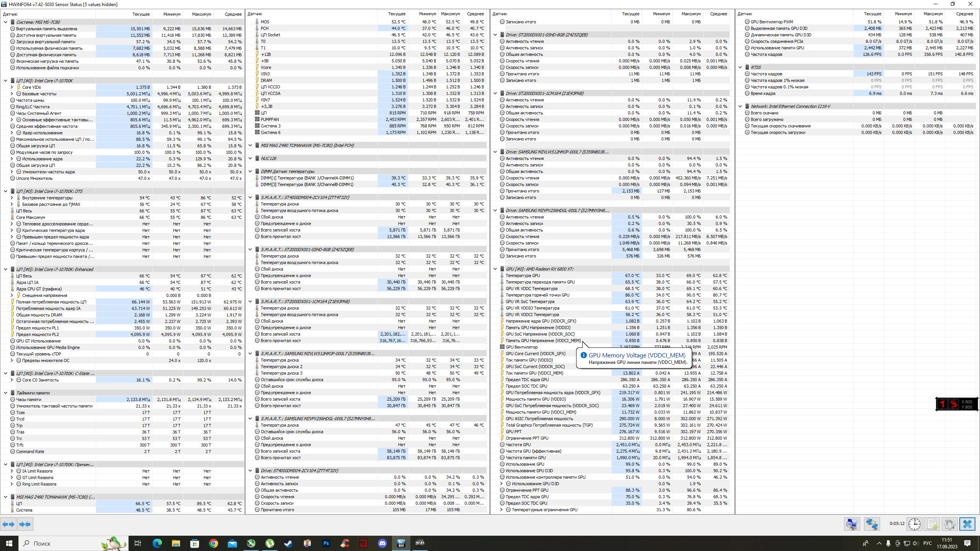The height and width of the screenshot is (551, 980).
Task: Collapse the GPU [#0]: AMD Radeon RX 6800 XT group
Action: click(495, 269)
